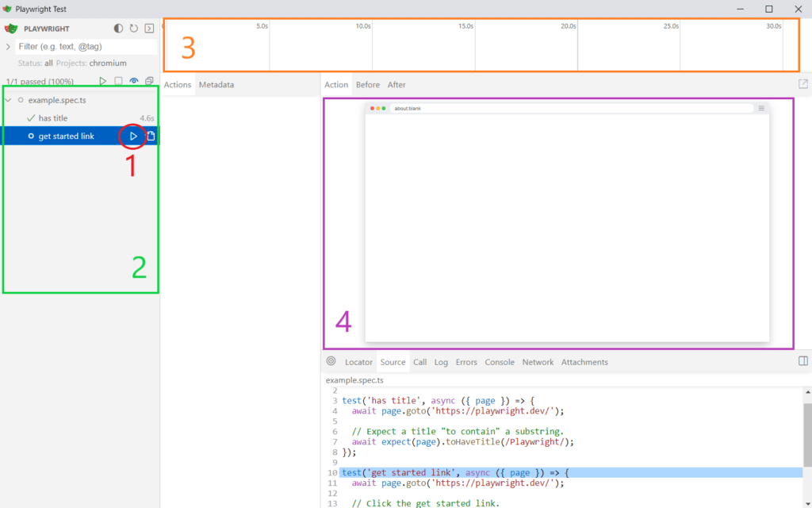Collapse the example.spec.ts tree node
The image size is (812, 508).
tap(8, 100)
